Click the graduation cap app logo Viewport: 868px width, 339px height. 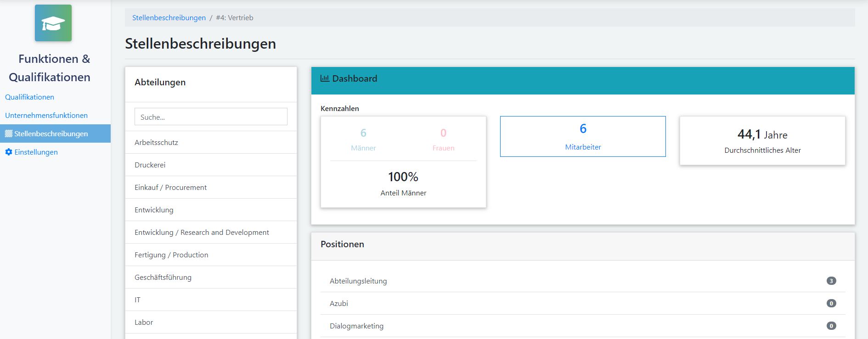point(53,23)
